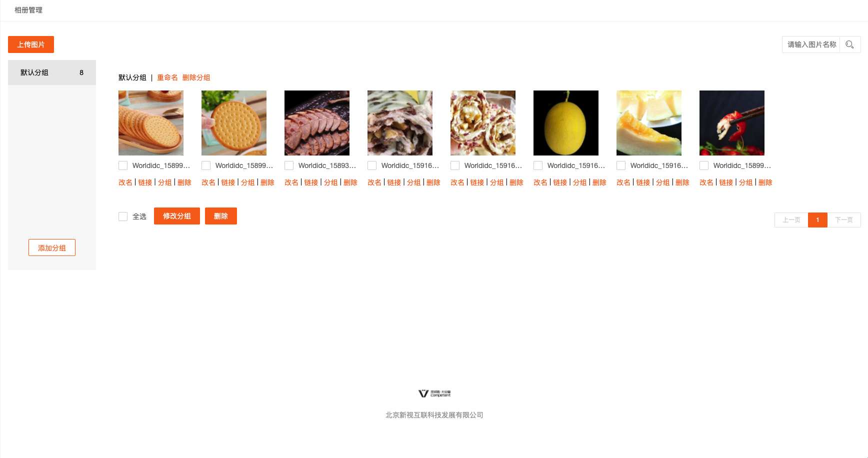
Task: Click 上传图片 upload button
Action: (31, 44)
